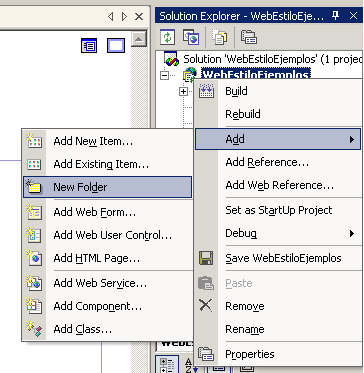Toggle auto-hide pin of Solution Explorer
This screenshot has height=373, width=364.
coord(336,16)
